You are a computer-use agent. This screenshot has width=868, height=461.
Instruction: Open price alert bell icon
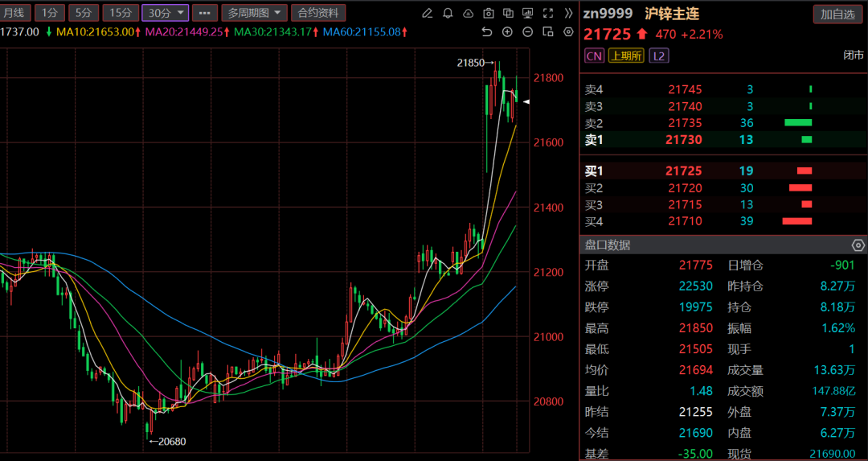[x=448, y=13]
